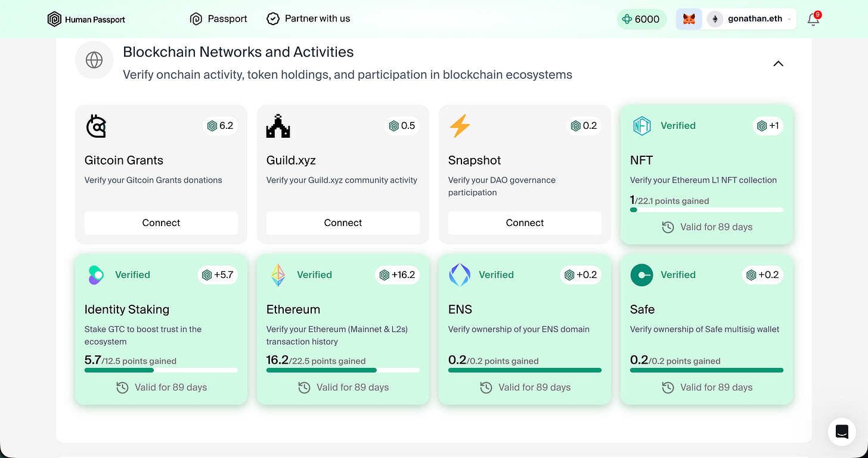Click validity clock icon on Identity Staking

122,388
